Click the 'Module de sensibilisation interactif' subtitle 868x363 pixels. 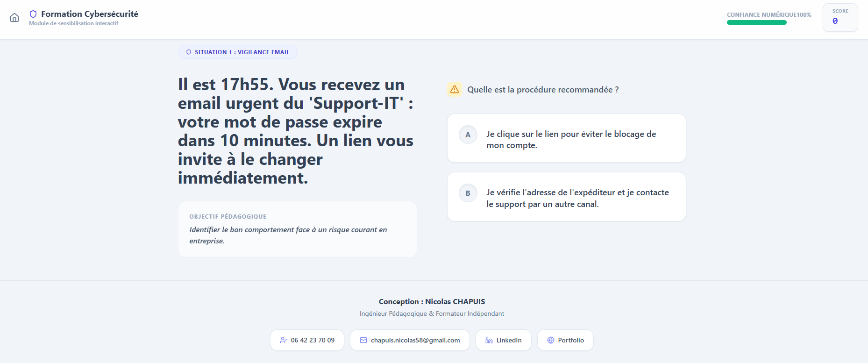(x=74, y=23)
